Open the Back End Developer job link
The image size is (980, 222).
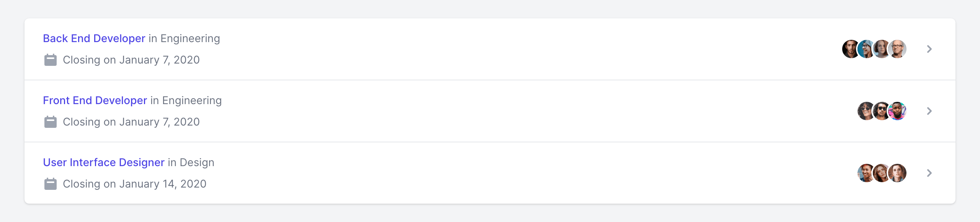tap(94, 39)
